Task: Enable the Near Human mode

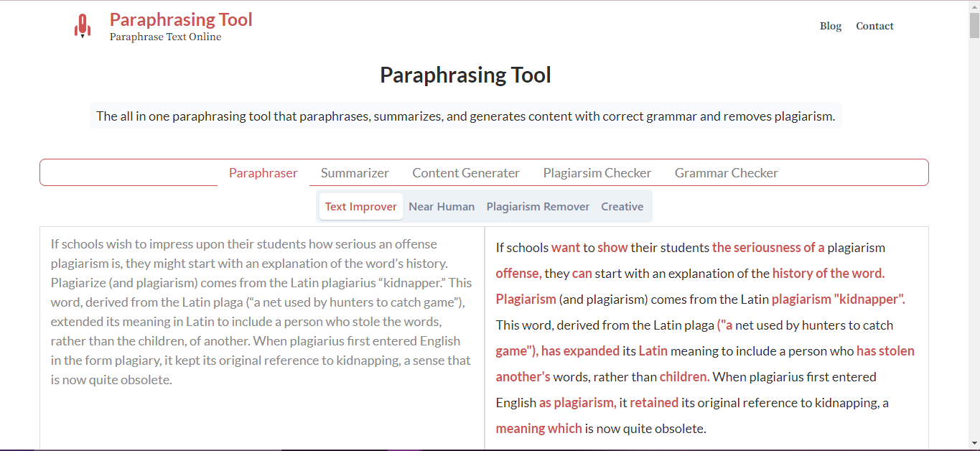Action: 442,206
